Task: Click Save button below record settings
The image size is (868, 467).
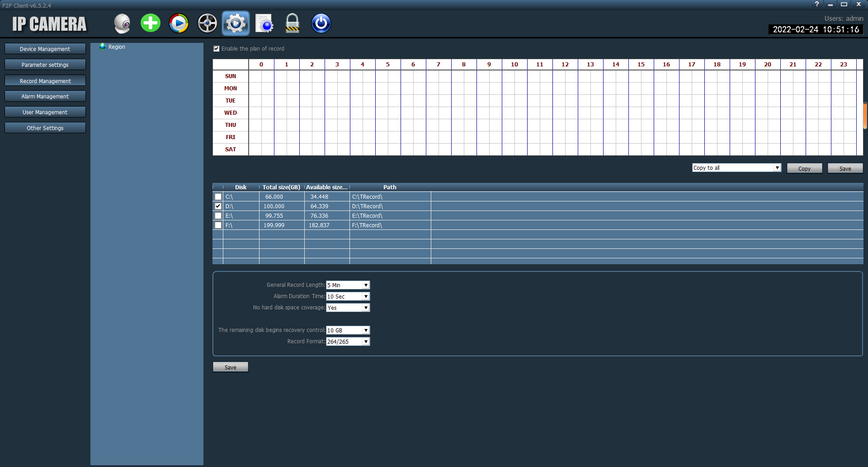Action: [231, 367]
